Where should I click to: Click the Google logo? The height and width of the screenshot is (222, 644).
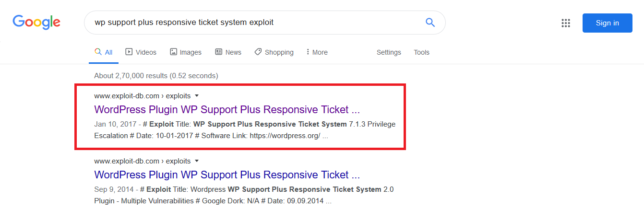(36, 22)
